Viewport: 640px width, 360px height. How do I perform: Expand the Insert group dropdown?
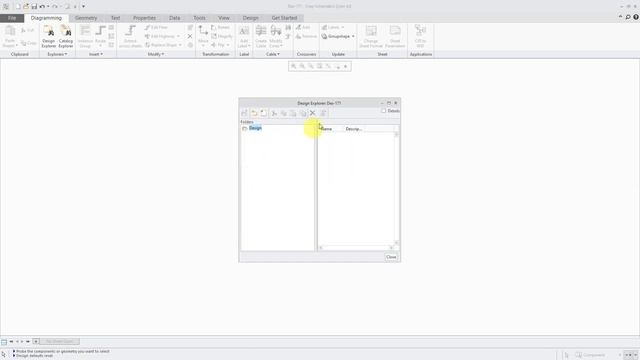[96, 54]
